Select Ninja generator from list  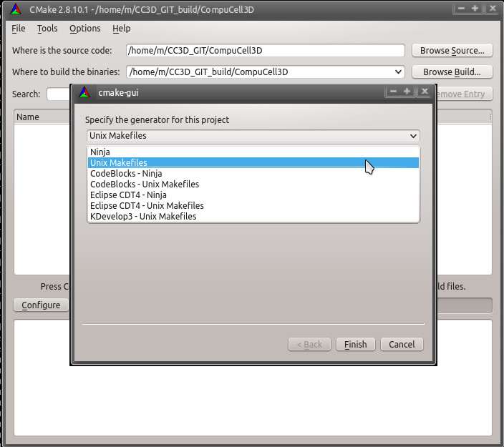coord(100,152)
